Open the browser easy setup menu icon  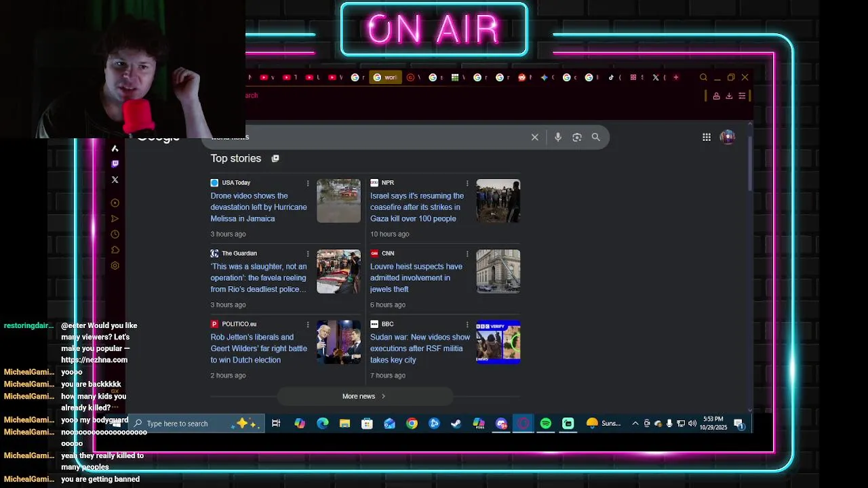[x=742, y=96]
